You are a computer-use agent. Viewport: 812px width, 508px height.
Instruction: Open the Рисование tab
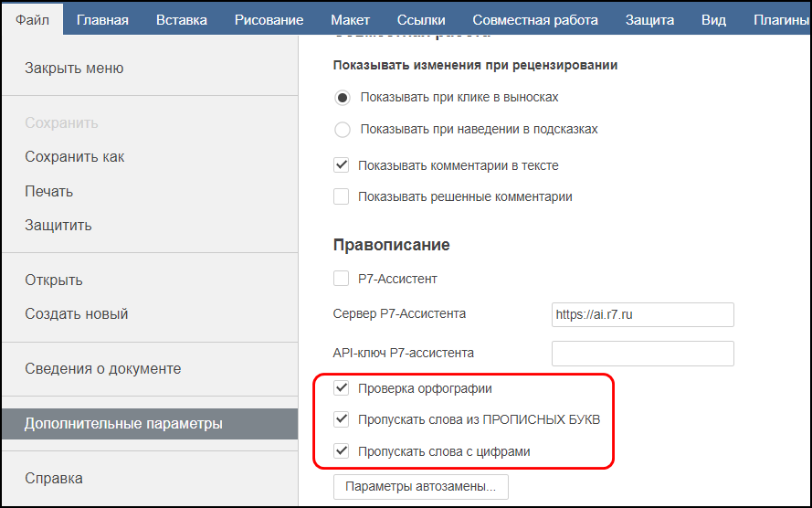tap(269, 20)
